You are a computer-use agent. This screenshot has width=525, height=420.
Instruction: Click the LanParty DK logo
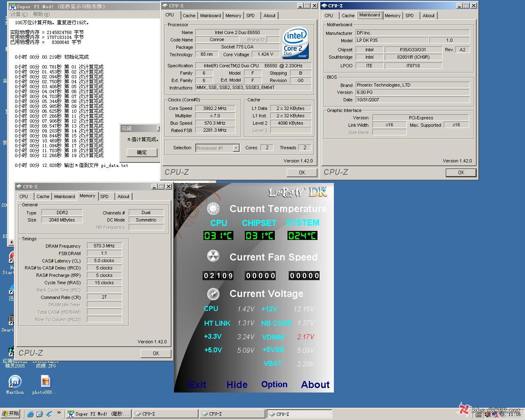297,192
